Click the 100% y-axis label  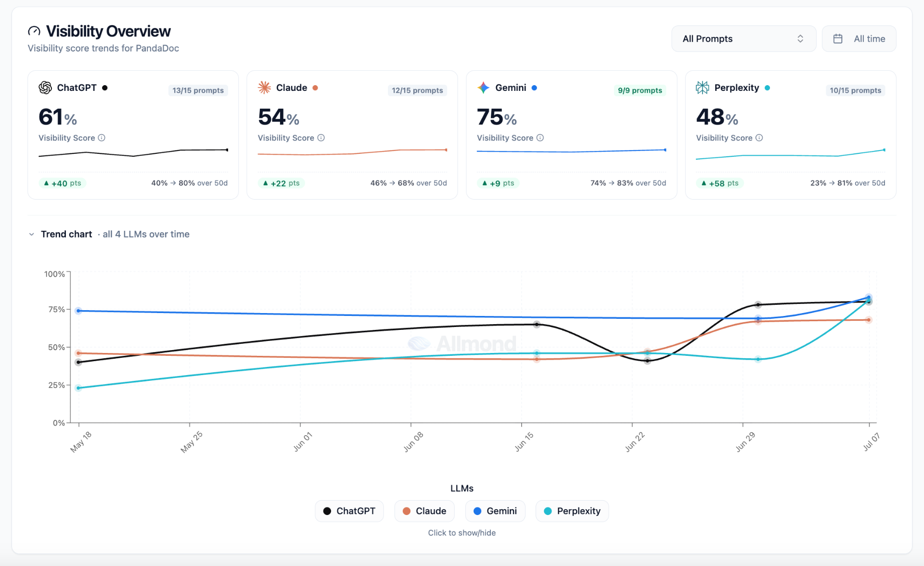pos(54,274)
